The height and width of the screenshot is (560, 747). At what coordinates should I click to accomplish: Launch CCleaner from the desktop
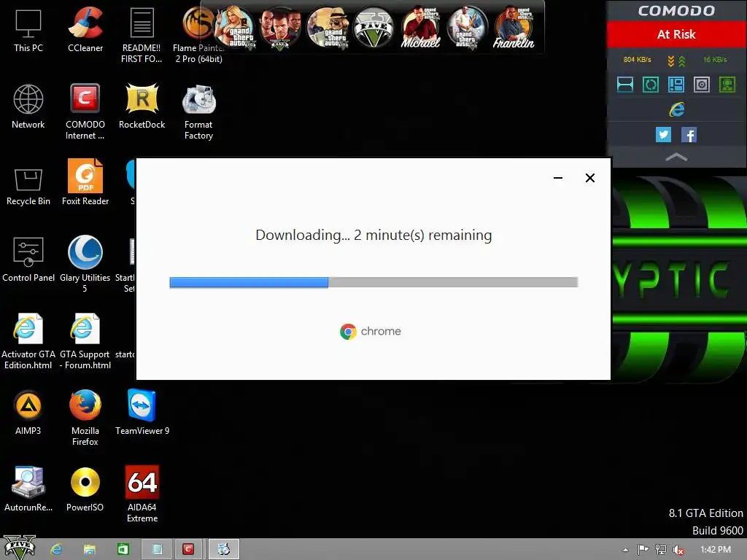pyautogui.click(x=85, y=29)
